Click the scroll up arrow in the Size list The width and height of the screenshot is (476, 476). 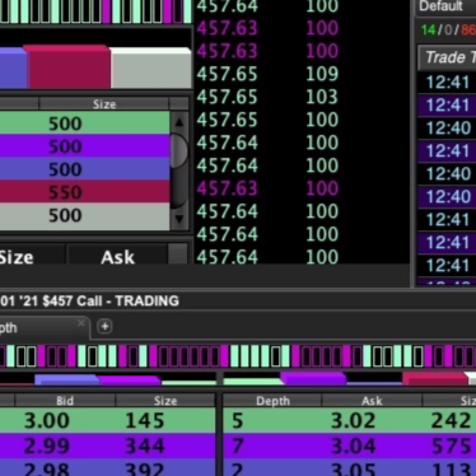[179, 122]
